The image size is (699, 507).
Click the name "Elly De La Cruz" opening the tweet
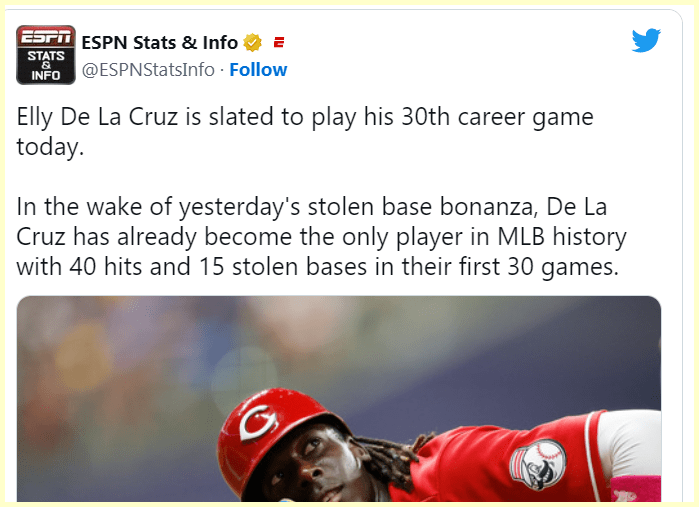click(x=104, y=117)
